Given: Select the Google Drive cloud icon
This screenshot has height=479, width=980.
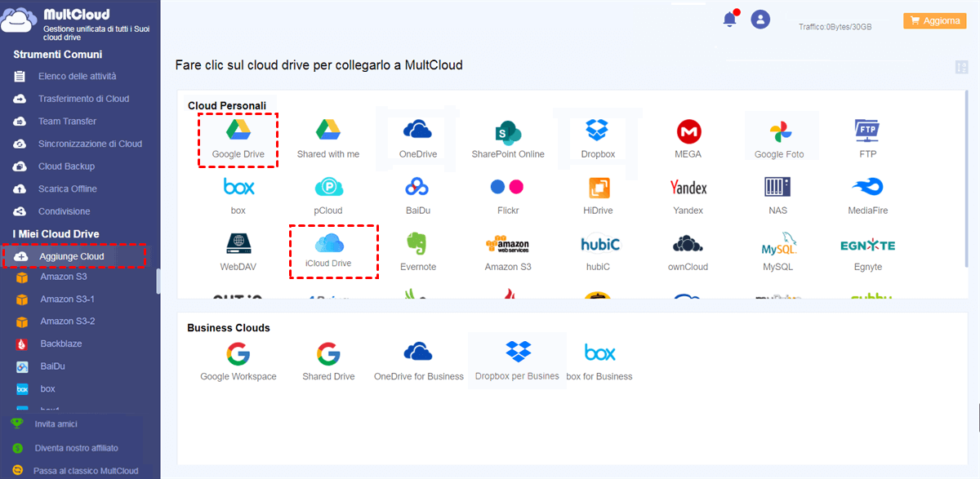Looking at the screenshot, I should 238,131.
